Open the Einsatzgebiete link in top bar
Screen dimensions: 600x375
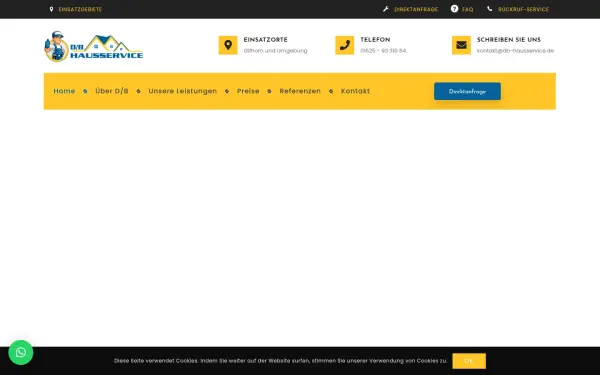tap(80, 9)
